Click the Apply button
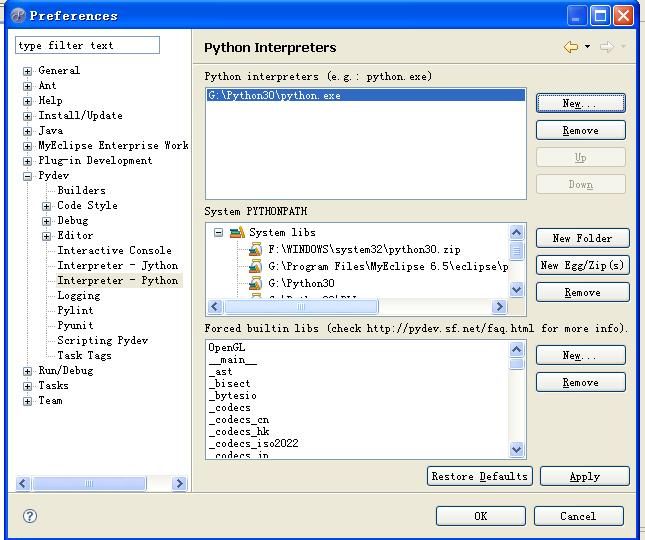This screenshot has width=645, height=540. click(x=585, y=476)
